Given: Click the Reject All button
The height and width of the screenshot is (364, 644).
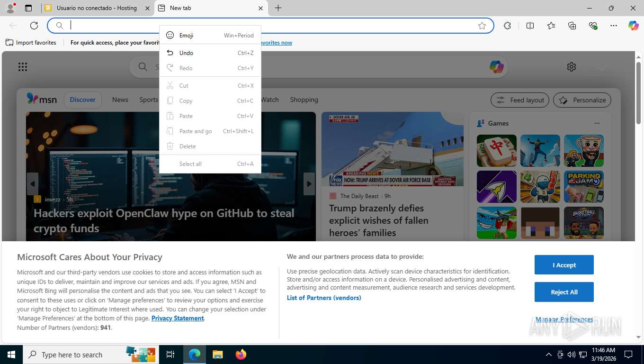Looking at the screenshot, I should coord(564,292).
